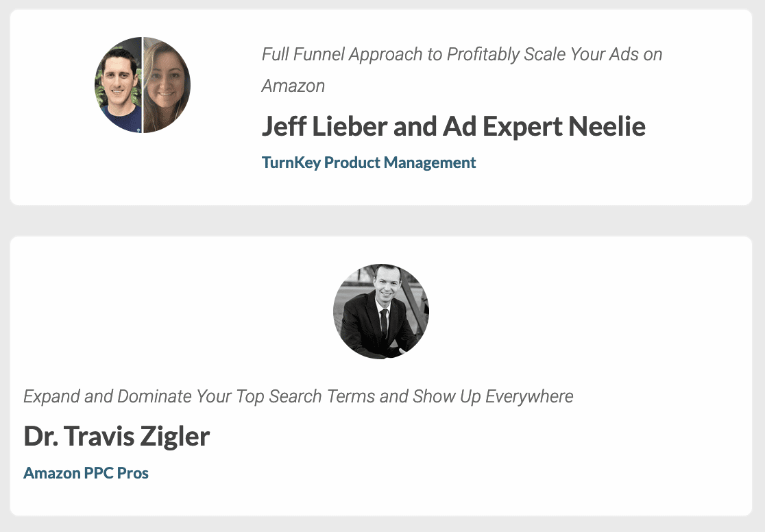Click Jeff Lieber's half of the split photo
This screenshot has width=765, height=532.
[x=118, y=86]
